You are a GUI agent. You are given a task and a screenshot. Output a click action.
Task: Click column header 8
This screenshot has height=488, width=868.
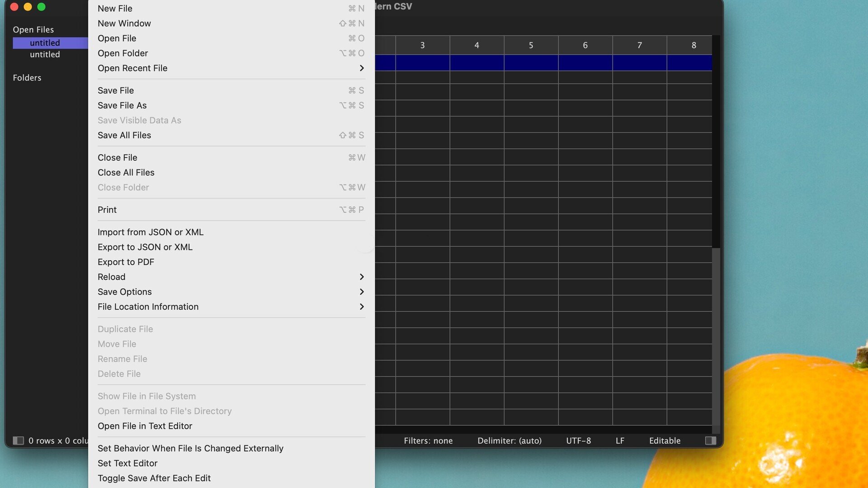[x=689, y=45]
